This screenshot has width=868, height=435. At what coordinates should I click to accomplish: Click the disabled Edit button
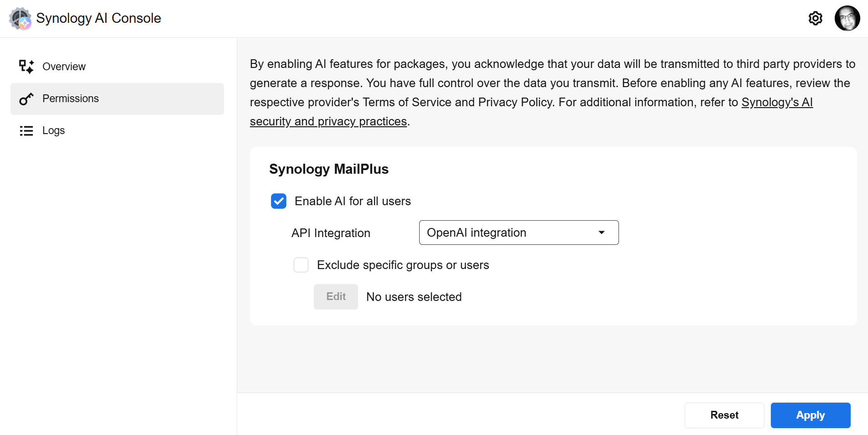tap(336, 297)
